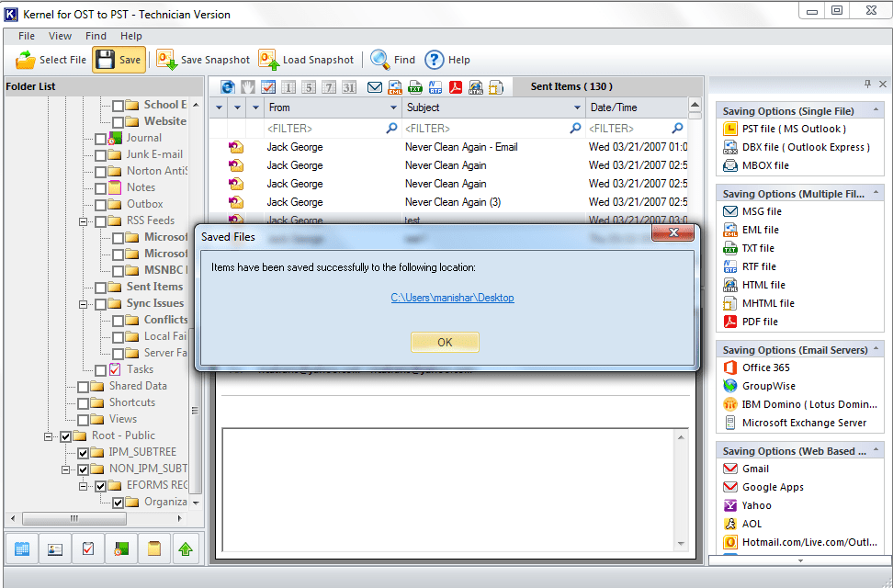Choose the MBOX file saving option
Viewport: 893px width, 588px height.
[756, 165]
